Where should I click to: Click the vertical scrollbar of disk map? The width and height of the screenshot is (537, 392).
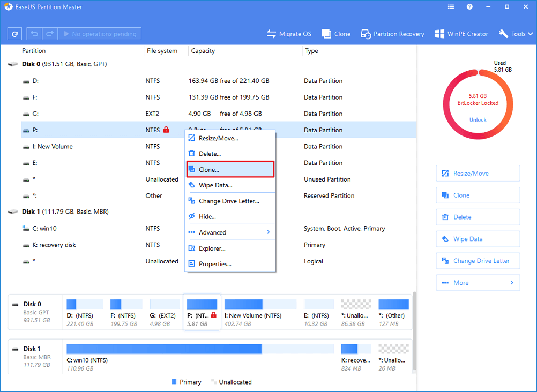(x=415, y=330)
